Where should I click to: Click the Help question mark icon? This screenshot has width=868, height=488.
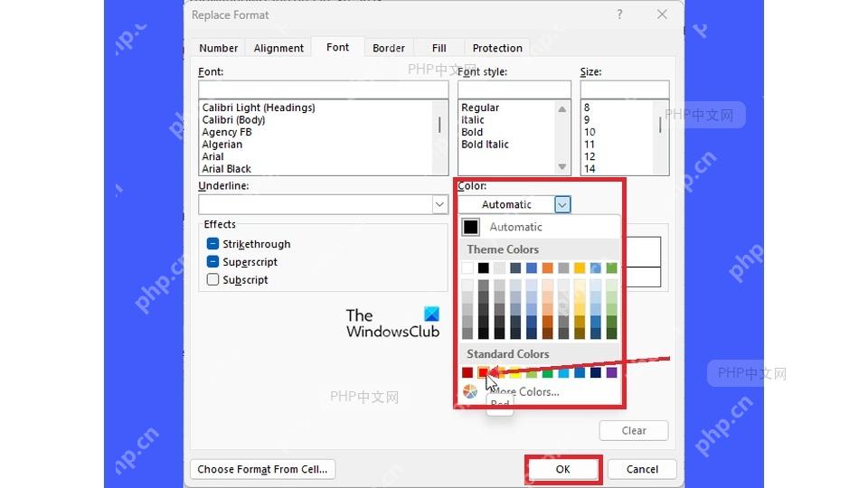[x=619, y=14]
